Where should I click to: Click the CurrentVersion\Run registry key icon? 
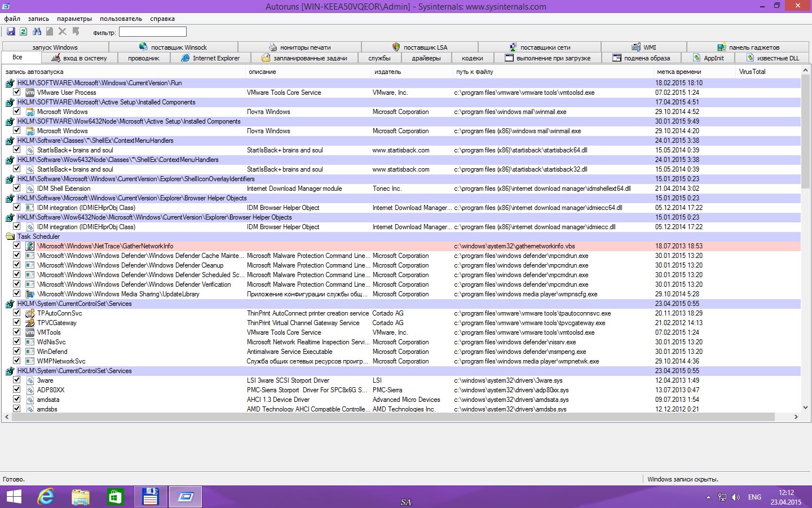coord(10,83)
